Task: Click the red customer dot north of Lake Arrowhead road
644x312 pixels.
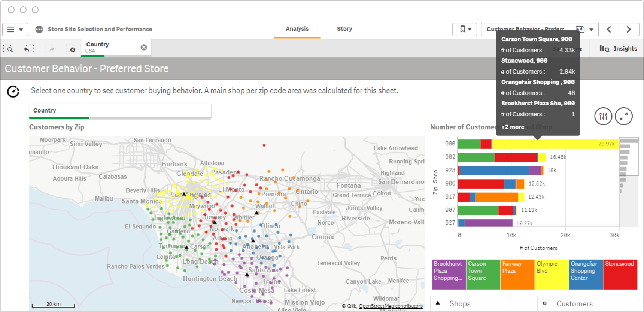Action: coord(264,145)
